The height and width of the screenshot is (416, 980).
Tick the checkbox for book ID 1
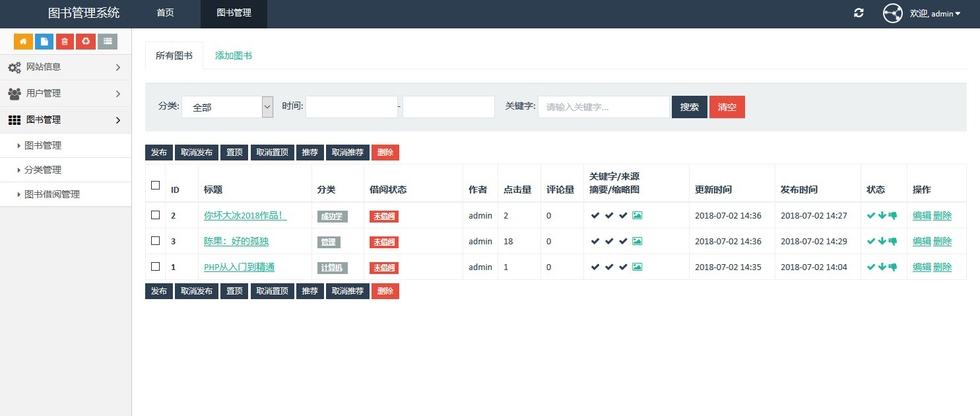click(x=156, y=266)
